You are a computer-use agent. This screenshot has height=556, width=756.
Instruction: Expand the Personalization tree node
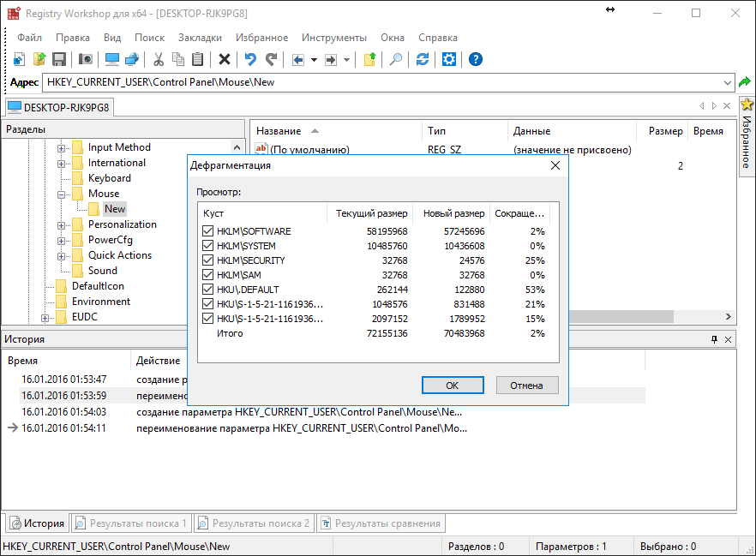point(61,225)
